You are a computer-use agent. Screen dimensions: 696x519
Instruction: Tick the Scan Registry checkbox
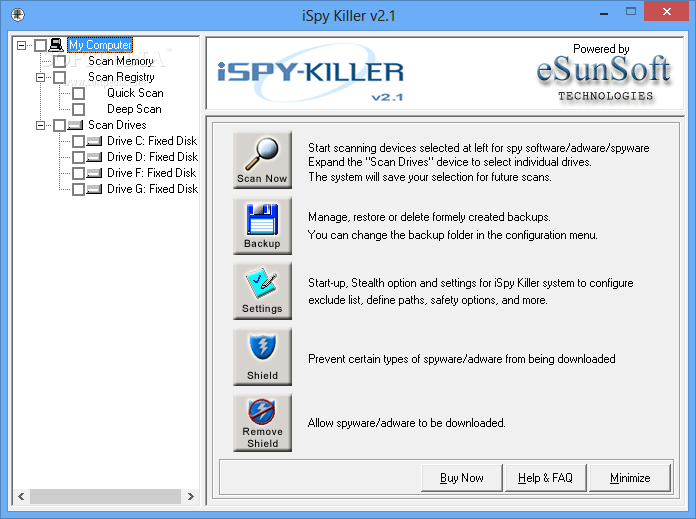tap(59, 77)
